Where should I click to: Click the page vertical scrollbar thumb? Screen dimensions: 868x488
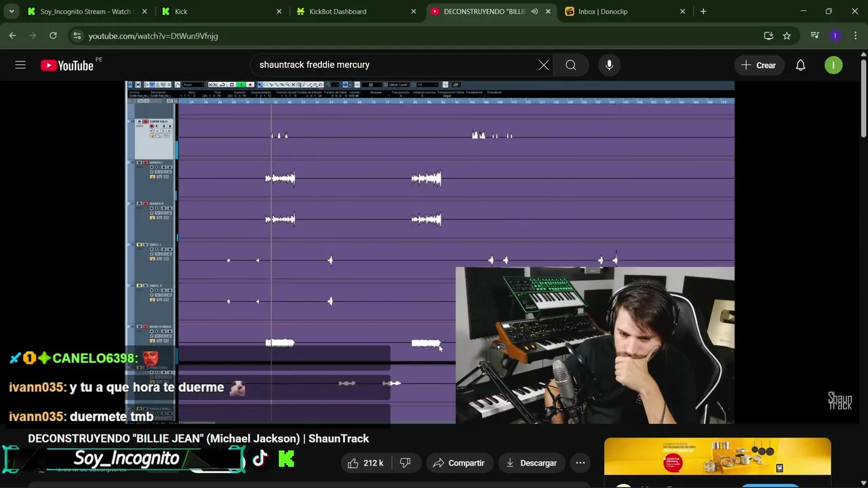[863, 99]
